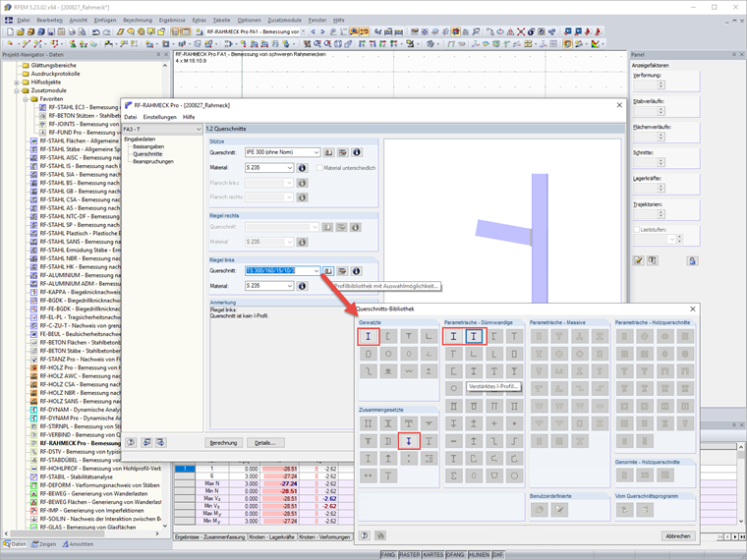Open profile library button for Riegel links
The image size is (747, 560).
click(328, 270)
